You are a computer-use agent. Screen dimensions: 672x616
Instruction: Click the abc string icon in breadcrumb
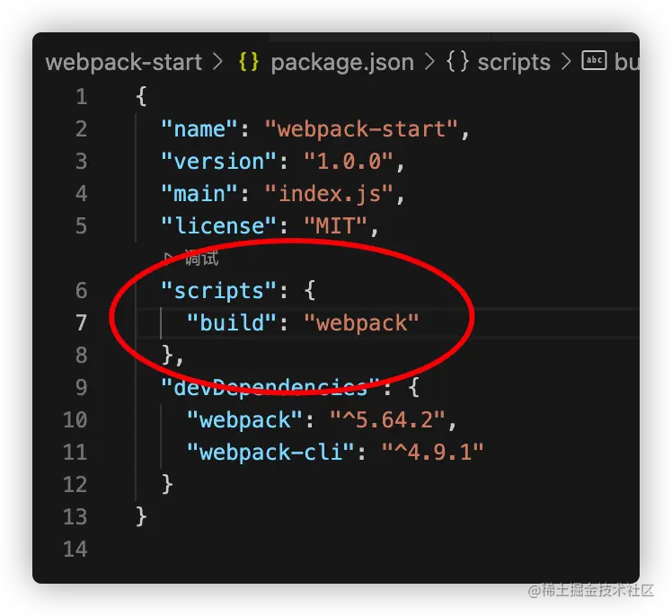(x=594, y=60)
